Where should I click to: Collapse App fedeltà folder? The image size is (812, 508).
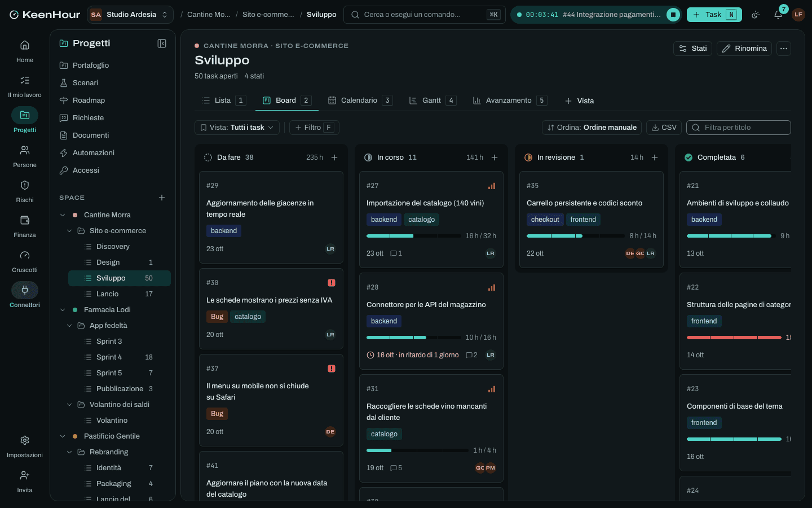pyautogui.click(x=69, y=326)
